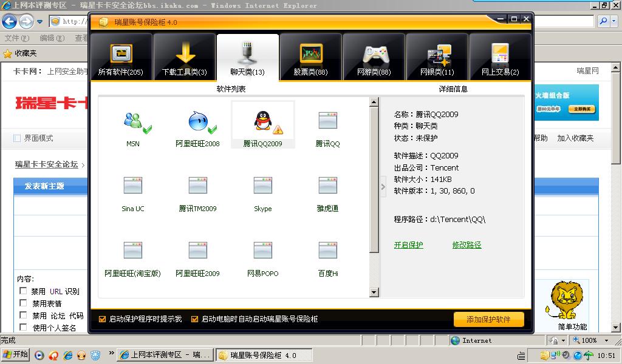Open the 下载工具类(3) tab
Viewport: 622px width, 364px height.
185,57
